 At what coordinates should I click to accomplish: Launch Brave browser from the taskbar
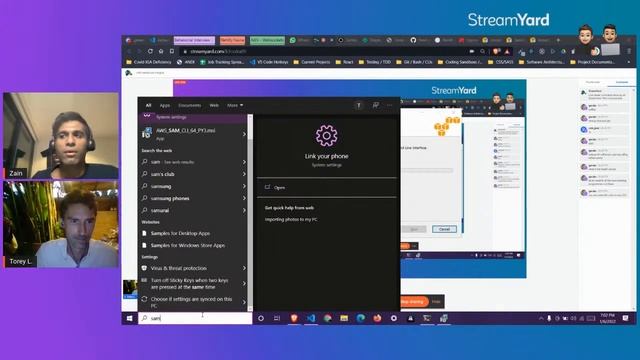[x=294, y=318]
